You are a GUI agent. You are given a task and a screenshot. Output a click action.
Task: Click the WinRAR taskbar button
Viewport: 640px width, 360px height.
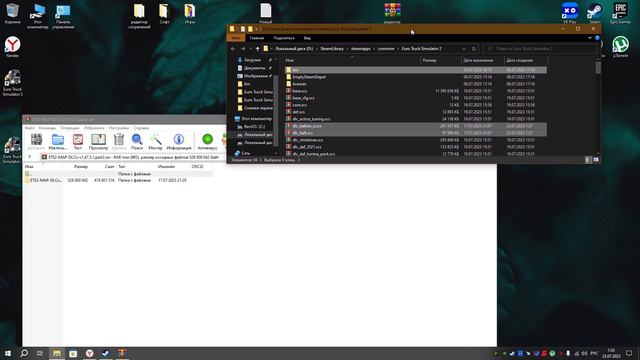pos(122,353)
